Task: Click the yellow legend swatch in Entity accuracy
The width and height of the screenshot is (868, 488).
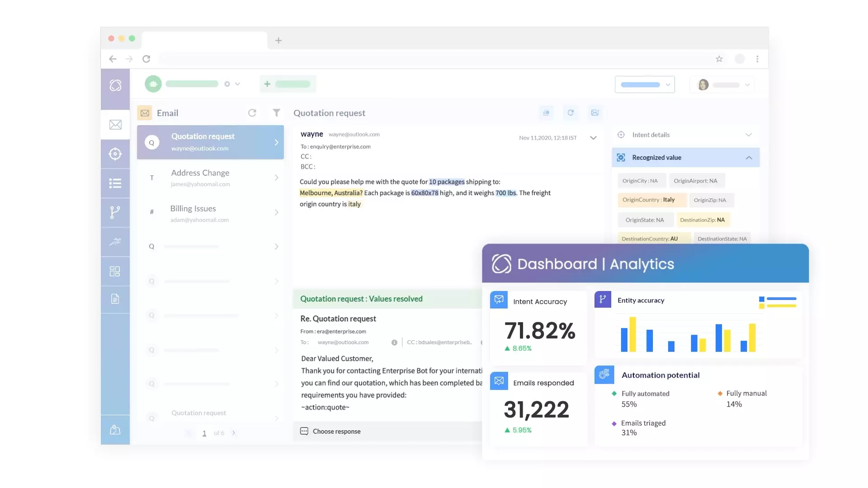Action: [761, 306]
